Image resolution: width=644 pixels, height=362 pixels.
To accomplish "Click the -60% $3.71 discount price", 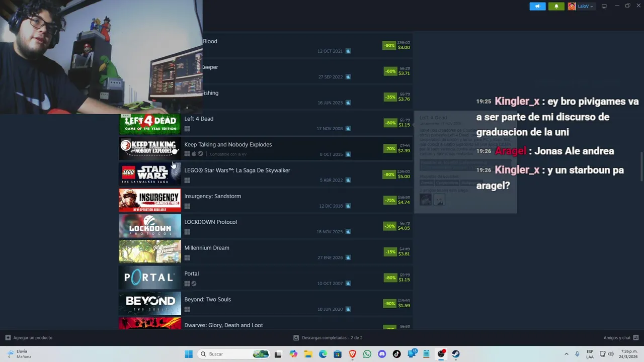I will point(397,71).
